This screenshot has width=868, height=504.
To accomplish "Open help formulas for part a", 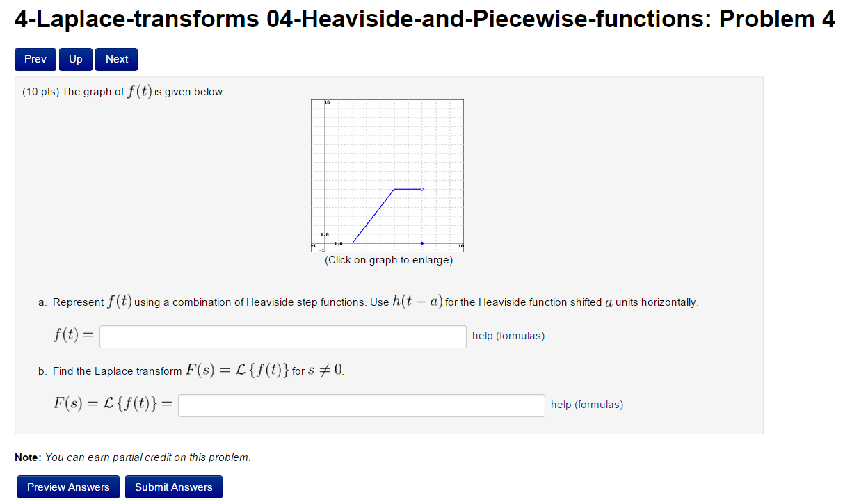I will click(x=508, y=336).
